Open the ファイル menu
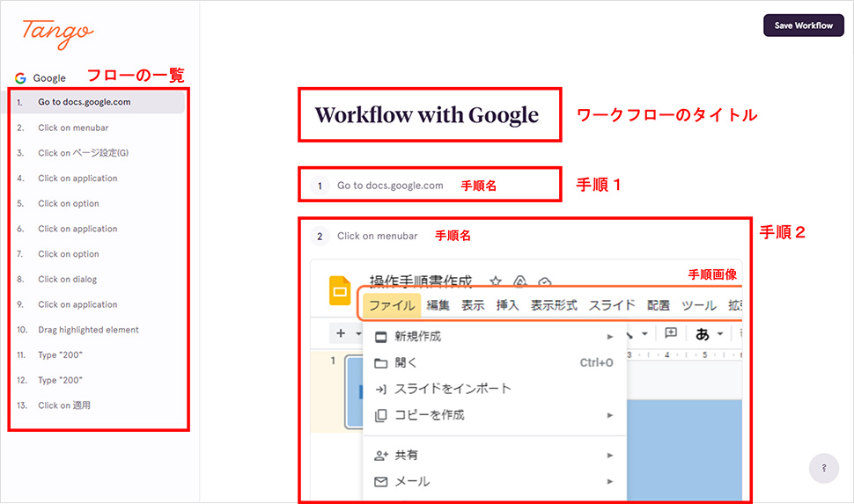This screenshot has height=504, width=854. pyautogui.click(x=392, y=305)
